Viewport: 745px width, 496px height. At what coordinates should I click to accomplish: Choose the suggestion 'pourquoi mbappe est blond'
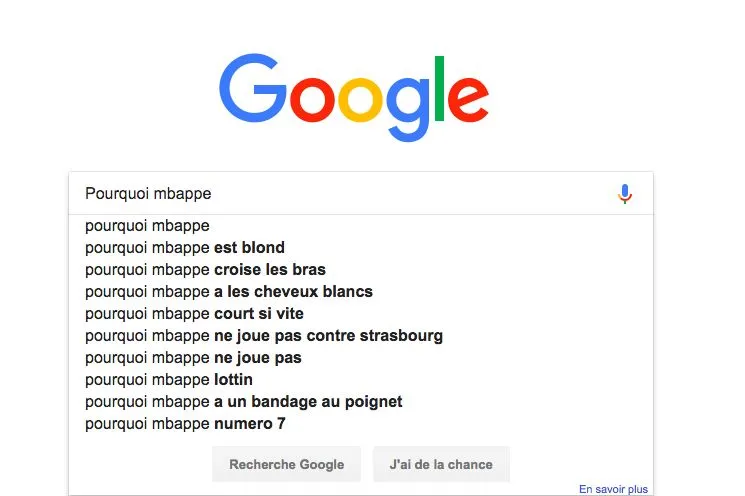(x=185, y=248)
